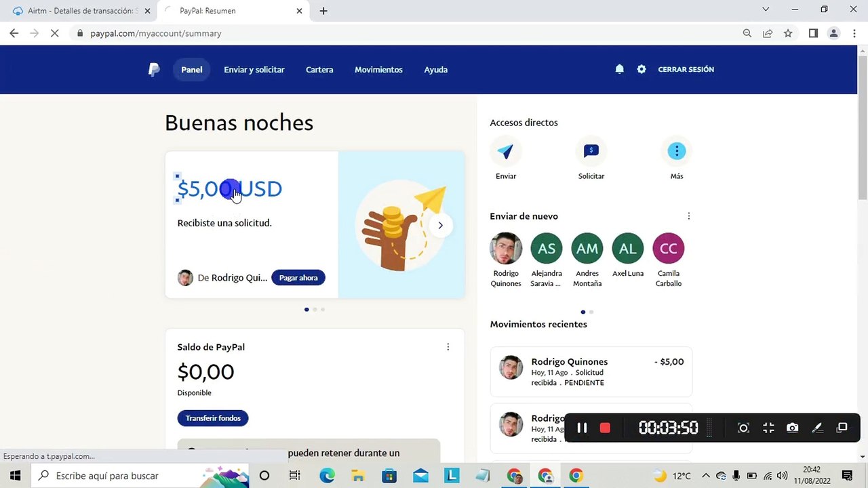Click the Pagar ahora button
Viewport: 868px width, 488px height.
298,278
